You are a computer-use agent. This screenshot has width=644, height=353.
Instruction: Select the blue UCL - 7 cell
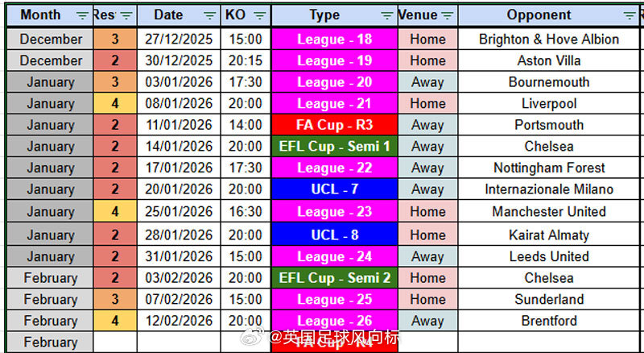(x=334, y=189)
